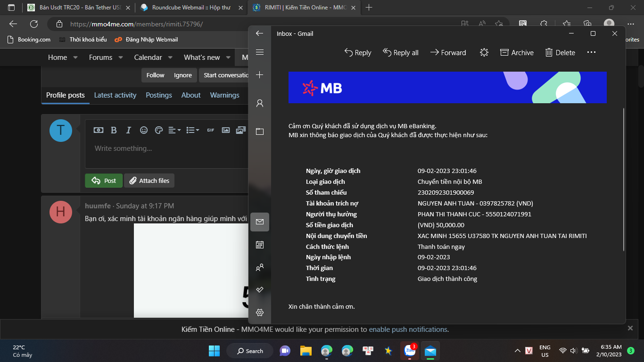Open Mail more actions ellipsis menu

point(591,53)
